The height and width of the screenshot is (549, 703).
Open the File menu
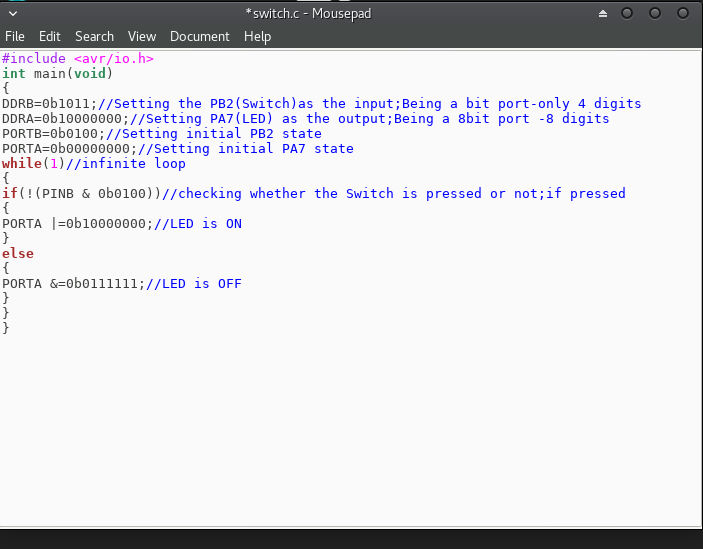tap(14, 36)
